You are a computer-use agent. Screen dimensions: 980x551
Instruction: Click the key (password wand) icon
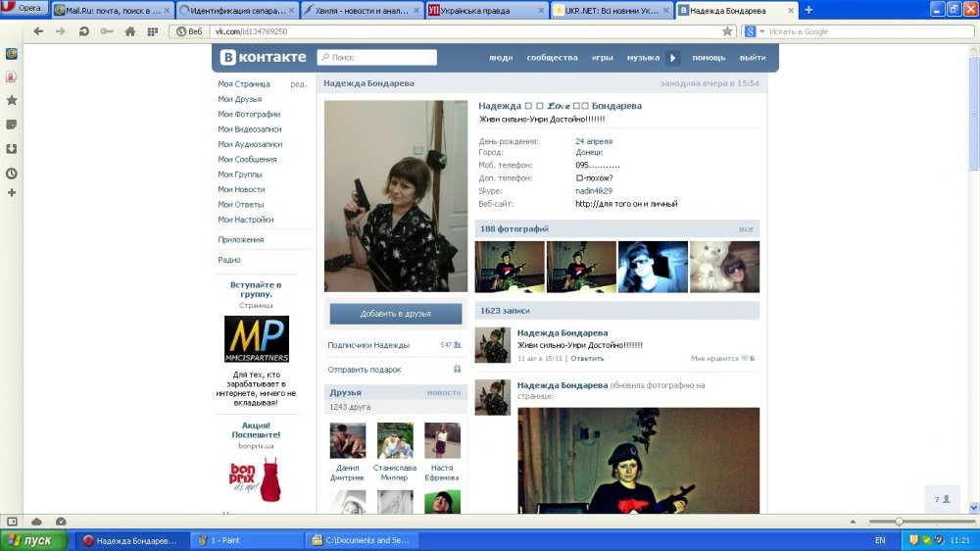point(107,31)
